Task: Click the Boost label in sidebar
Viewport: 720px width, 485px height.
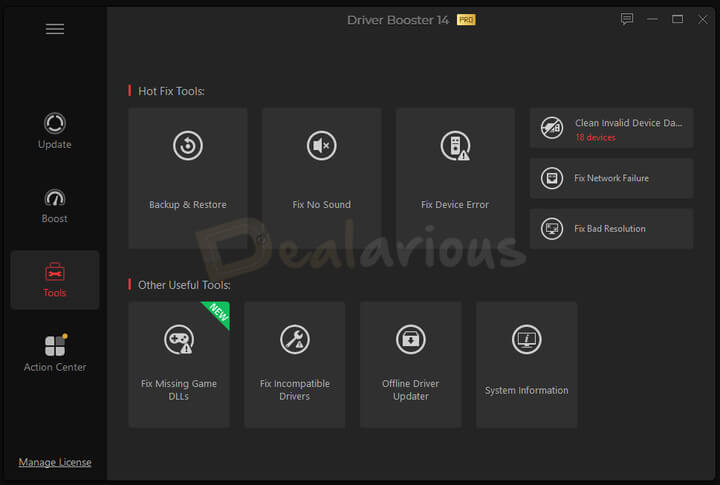Action: click(x=55, y=219)
